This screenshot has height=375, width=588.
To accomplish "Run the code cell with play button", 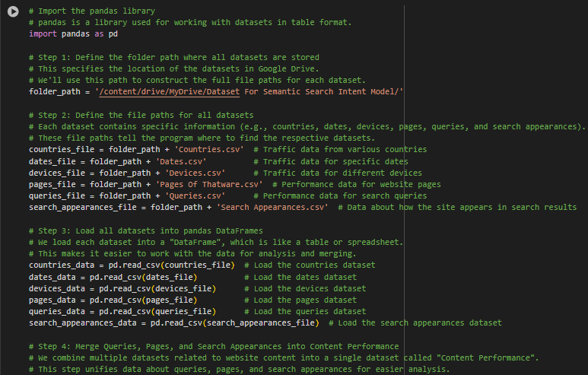I will [x=13, y=11].
